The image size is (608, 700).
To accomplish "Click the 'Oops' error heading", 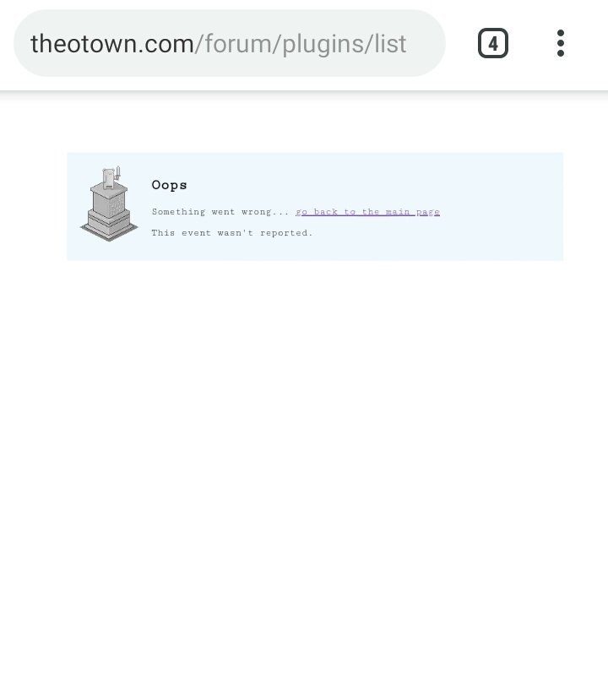I will pyautogui.click(x=169, y=185).
